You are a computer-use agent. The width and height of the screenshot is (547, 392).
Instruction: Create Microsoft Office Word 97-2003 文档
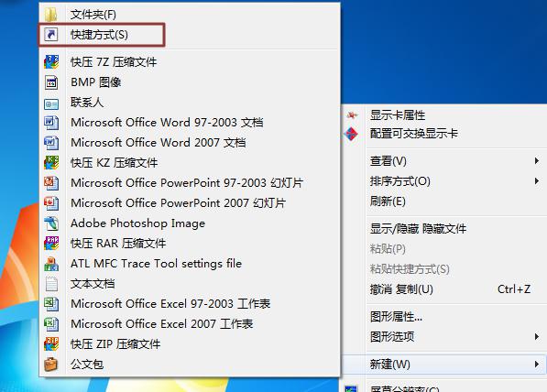pyautogui.click(x=190, y=123)
